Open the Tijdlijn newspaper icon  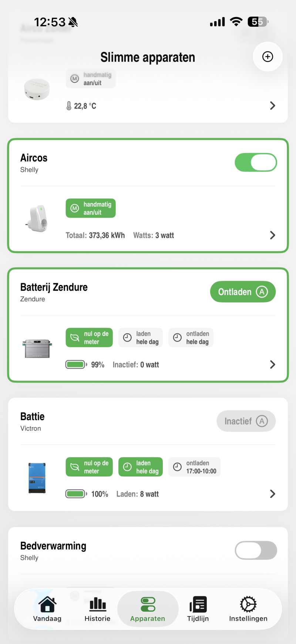[198, 604]
